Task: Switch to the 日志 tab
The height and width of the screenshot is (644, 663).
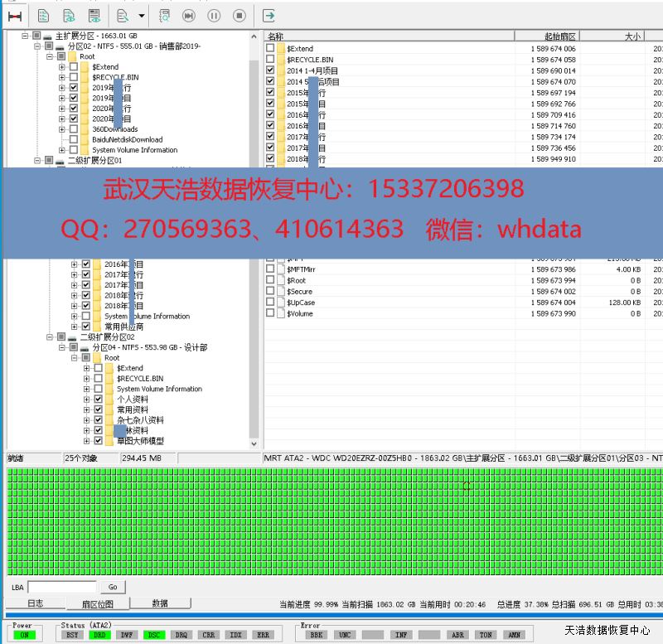Action: click(x=35, y=603)
